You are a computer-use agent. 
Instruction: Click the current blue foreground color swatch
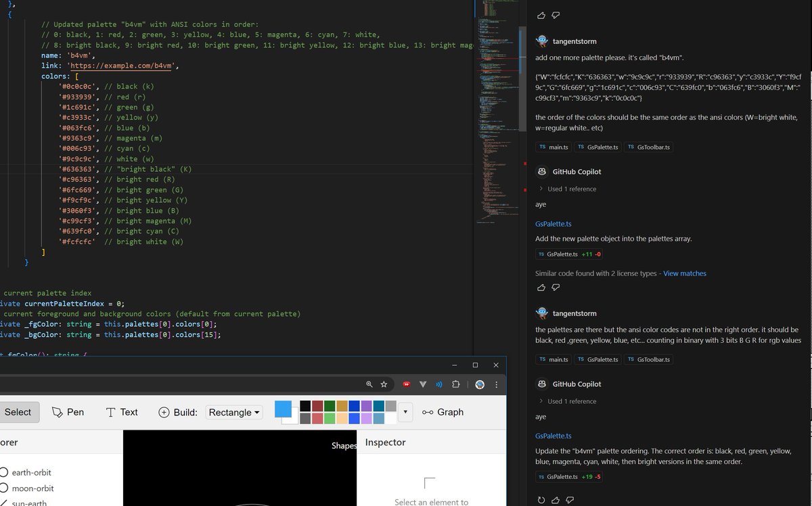click(x=283, y=409)
